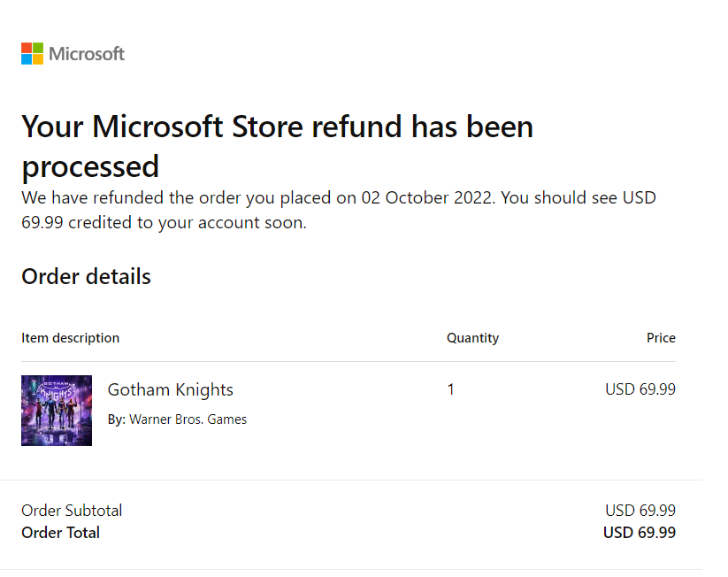Select the Warner Bros. Games publisher text

(188, 419)
